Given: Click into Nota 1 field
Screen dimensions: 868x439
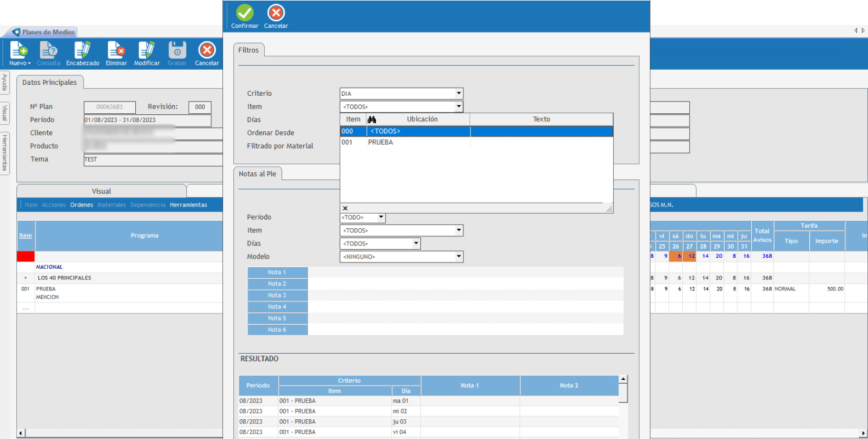Looking at the screenshot, I should tap(465, 272).
